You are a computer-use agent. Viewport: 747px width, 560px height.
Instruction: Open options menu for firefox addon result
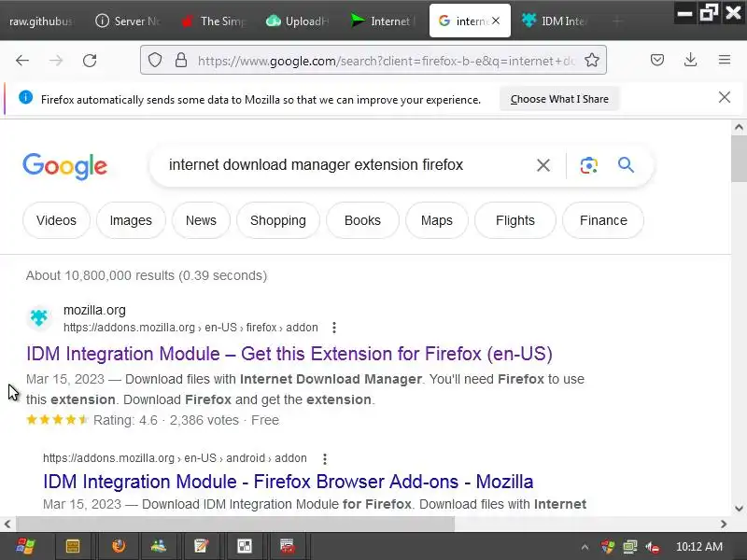(334, 328)
